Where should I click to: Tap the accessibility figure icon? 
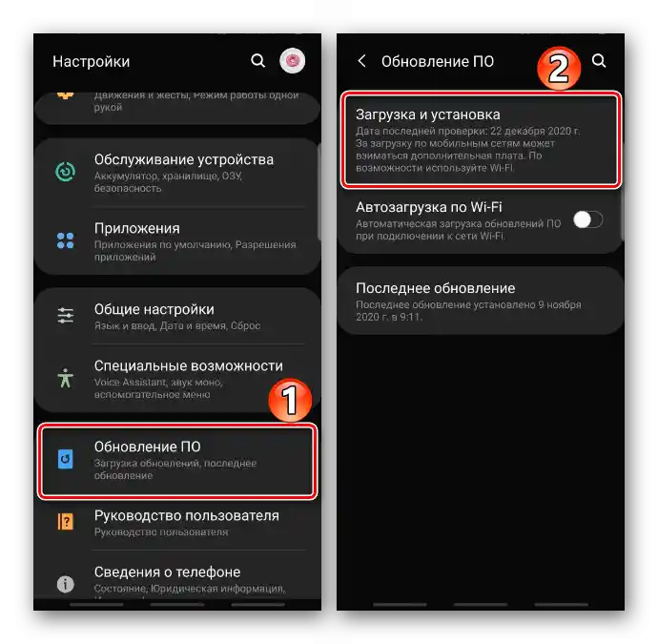(x=66, y=378)
